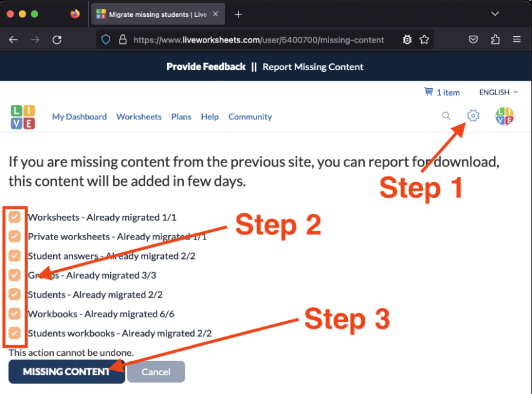Close the Migrate missing students tab

click(215, 14)
